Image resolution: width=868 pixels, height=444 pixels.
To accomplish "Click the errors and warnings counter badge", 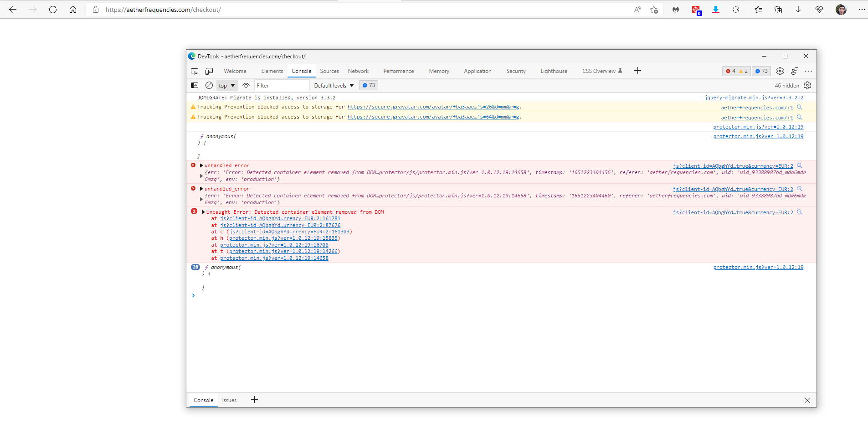I will point(736,71).
